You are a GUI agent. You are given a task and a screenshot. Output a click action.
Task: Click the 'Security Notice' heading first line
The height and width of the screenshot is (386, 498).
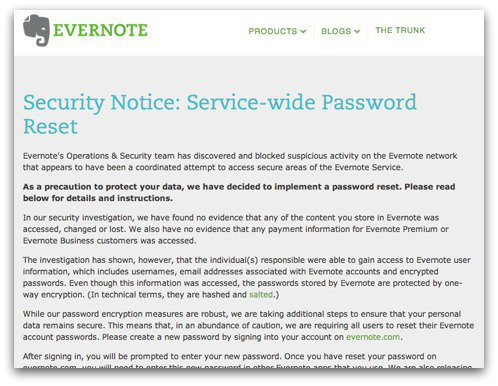[x=220, y=102]
